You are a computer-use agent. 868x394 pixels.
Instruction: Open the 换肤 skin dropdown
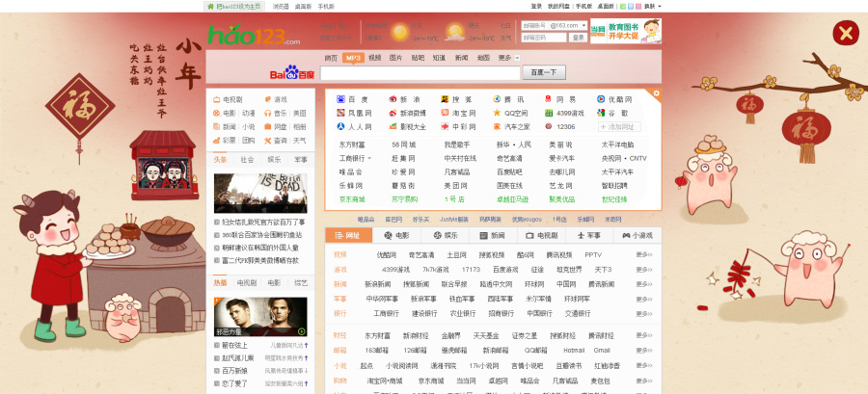tap(653, 7)
